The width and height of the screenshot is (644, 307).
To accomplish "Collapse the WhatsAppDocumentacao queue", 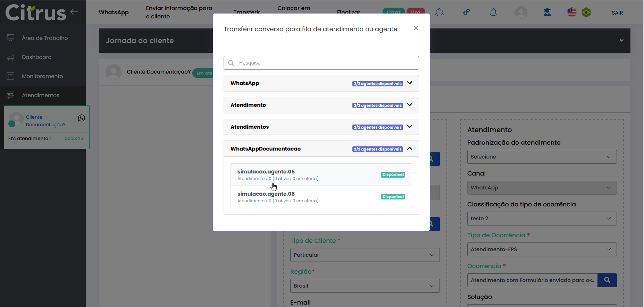I will tap(410, 149).
